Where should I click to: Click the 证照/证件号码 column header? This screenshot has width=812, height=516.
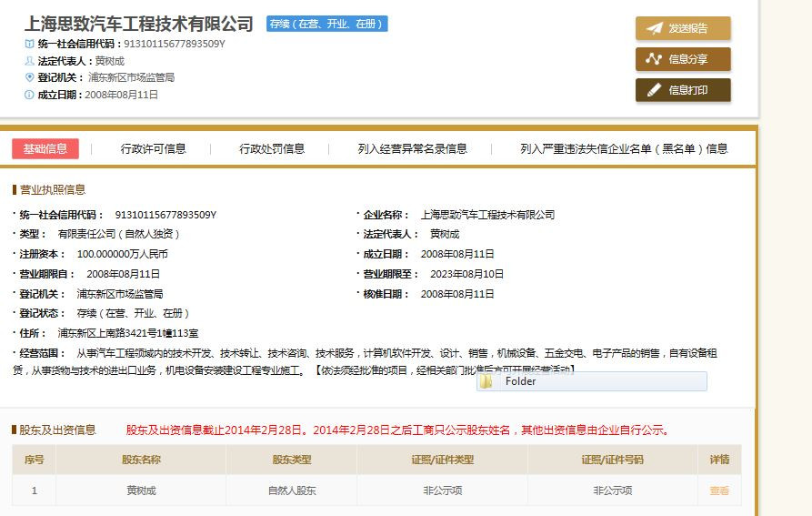[x=612, y=460]
